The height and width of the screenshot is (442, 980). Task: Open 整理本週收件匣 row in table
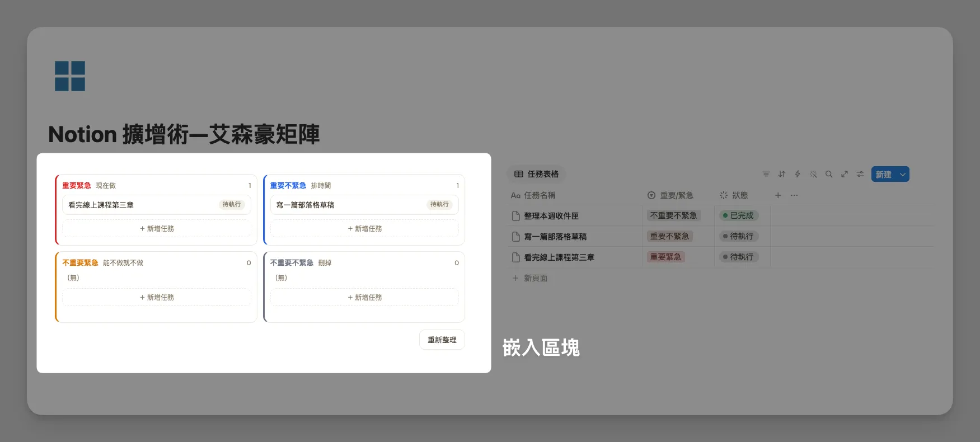click(551, 216)
